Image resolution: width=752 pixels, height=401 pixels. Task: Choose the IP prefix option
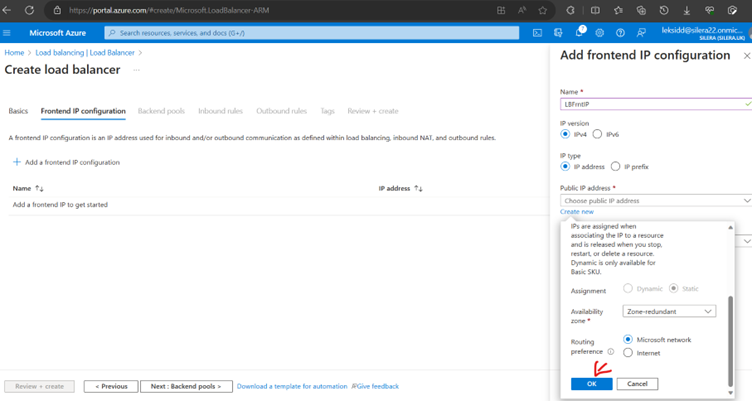pyautogui.click(x=615, y=167)
